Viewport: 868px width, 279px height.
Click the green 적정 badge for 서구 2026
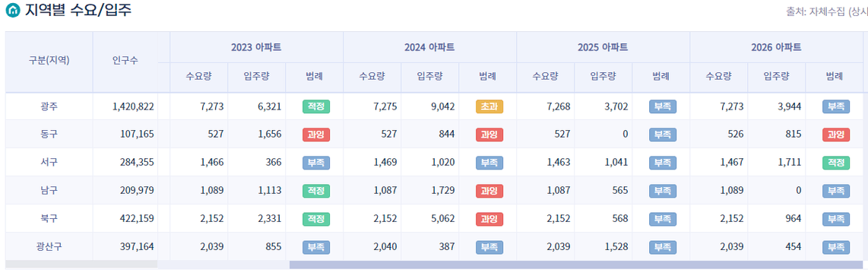pos(836,163)
